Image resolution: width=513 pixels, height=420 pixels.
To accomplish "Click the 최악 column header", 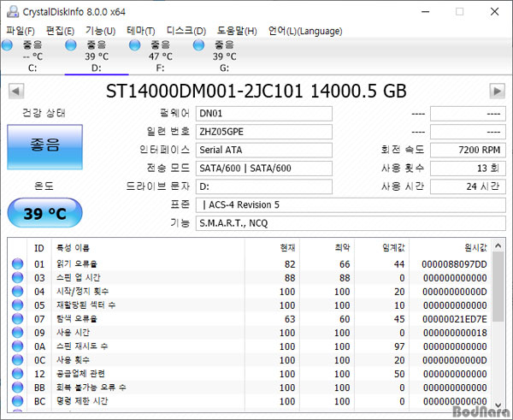I will coord(327,248).
